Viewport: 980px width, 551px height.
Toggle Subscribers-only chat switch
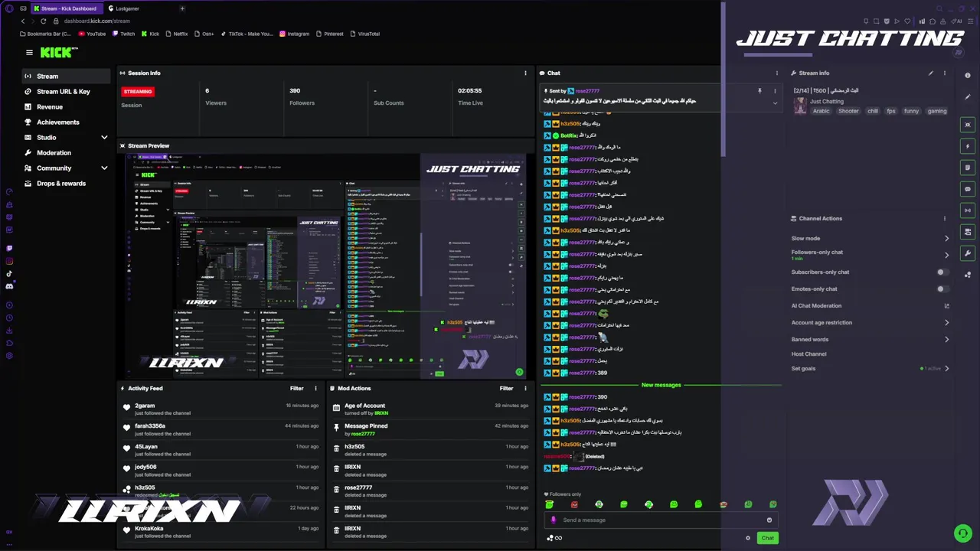click(x=943, y=272)
